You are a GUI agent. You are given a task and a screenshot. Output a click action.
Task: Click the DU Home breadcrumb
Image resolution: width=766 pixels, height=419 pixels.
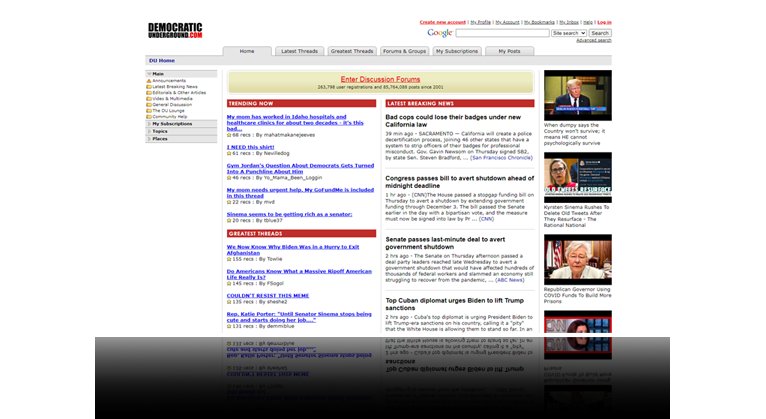162,61
